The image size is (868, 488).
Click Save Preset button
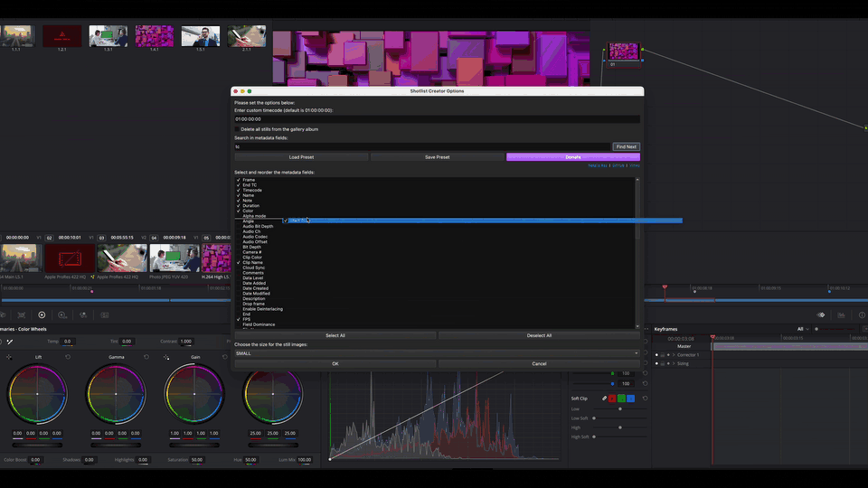pyautogui.click(x=438, y=157)
